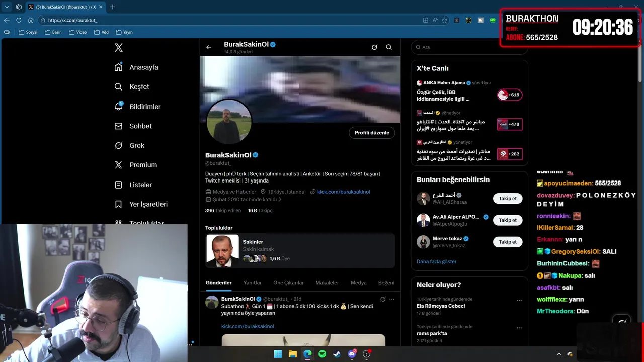The image size is (644, 362).
Task: Open kick.com/buraksakinol bio link
Action: (344, 192)
